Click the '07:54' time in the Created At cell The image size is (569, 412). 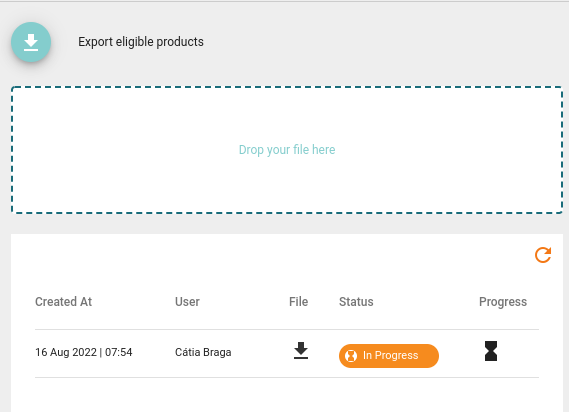pos(119,352)
